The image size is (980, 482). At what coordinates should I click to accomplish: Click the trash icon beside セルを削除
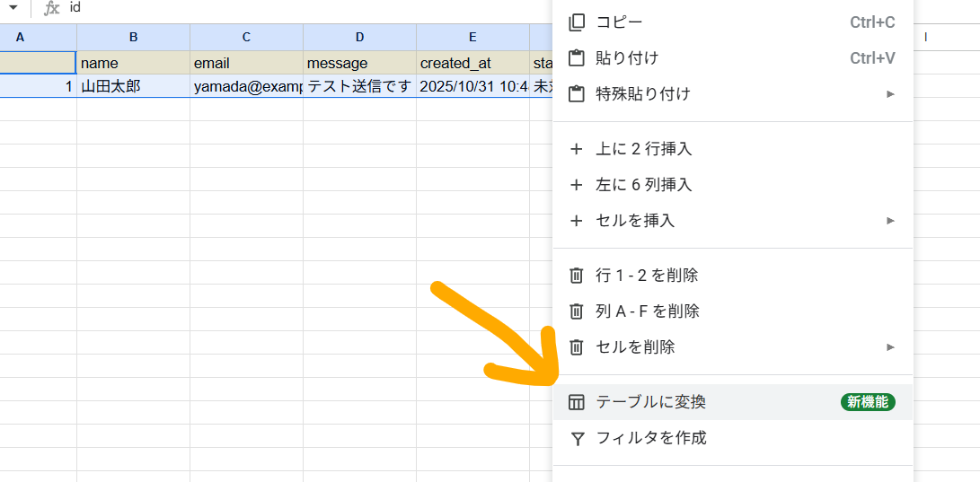pyautogui.click(x=577, y=347)
